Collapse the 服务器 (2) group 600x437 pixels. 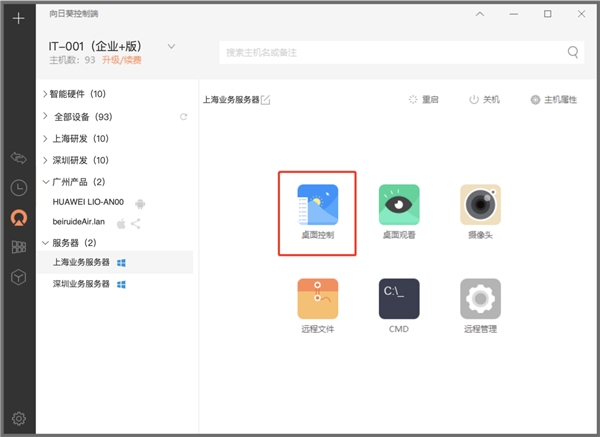click(46, 243)
